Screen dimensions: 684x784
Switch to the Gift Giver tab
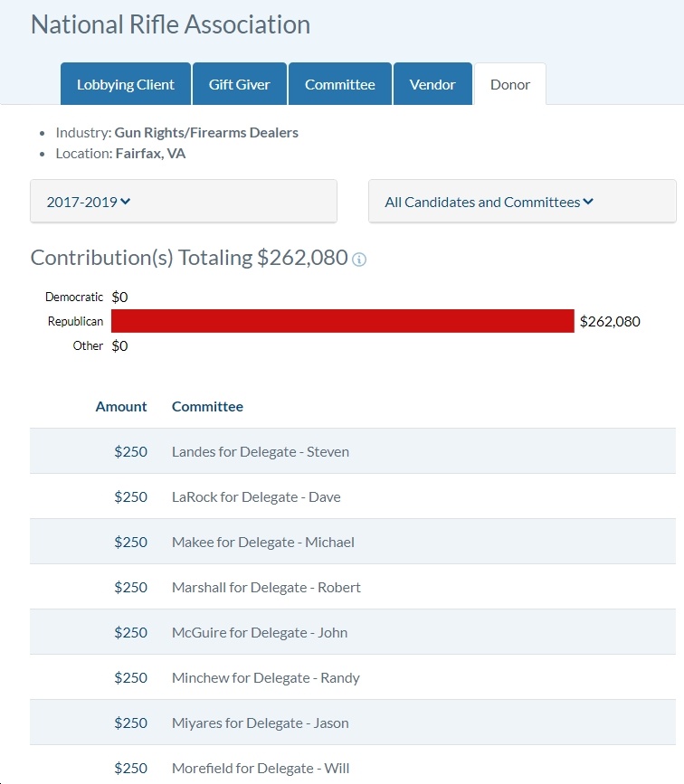pos(240,84)
